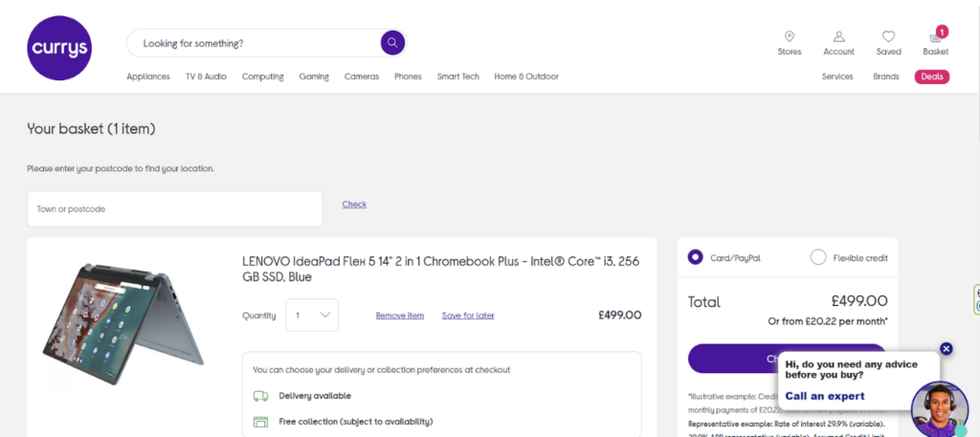Open Smart Tech menu
This screenshot has width=980, height=437.
click(x=458, y=76)
